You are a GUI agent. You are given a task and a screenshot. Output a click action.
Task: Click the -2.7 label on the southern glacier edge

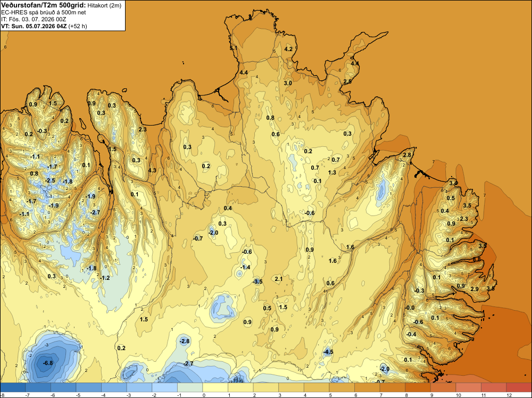tap(188, 363)
